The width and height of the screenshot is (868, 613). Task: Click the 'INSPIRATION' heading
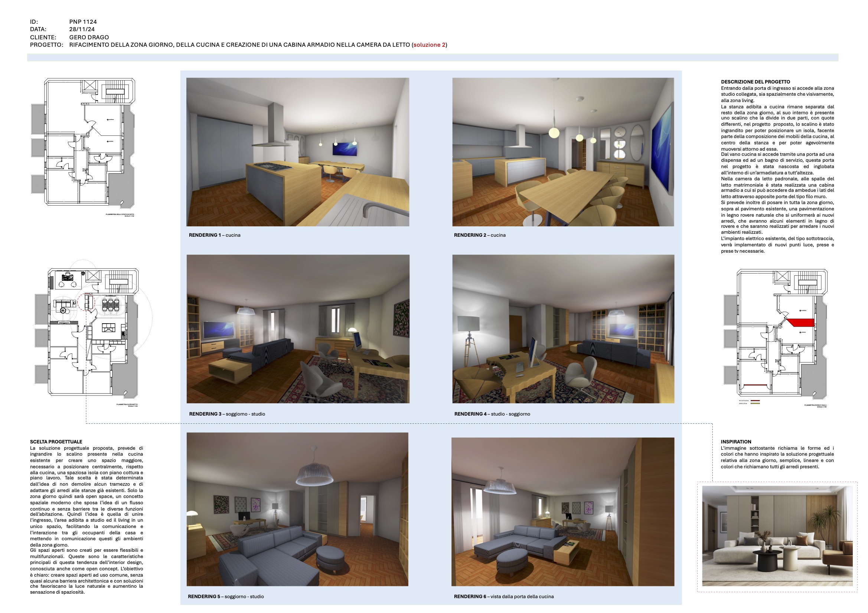pyautogui.click(x=736, y=442)
